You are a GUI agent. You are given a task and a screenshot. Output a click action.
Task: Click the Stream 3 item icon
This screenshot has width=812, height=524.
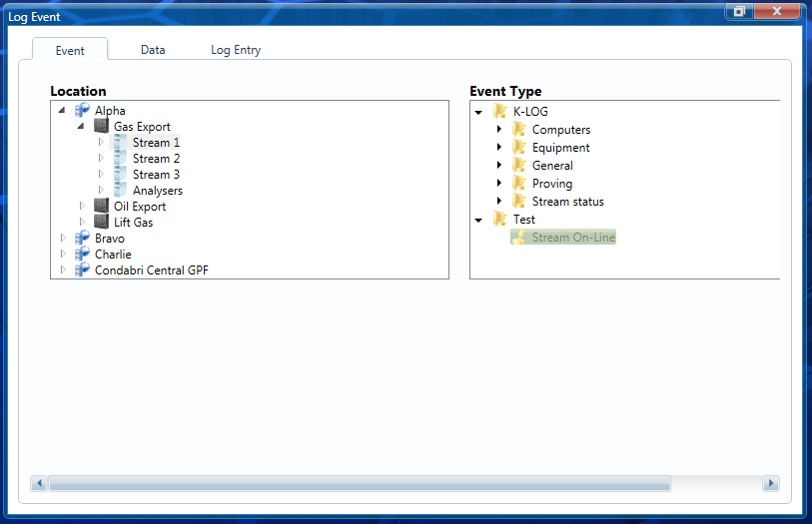pos(120,174)
